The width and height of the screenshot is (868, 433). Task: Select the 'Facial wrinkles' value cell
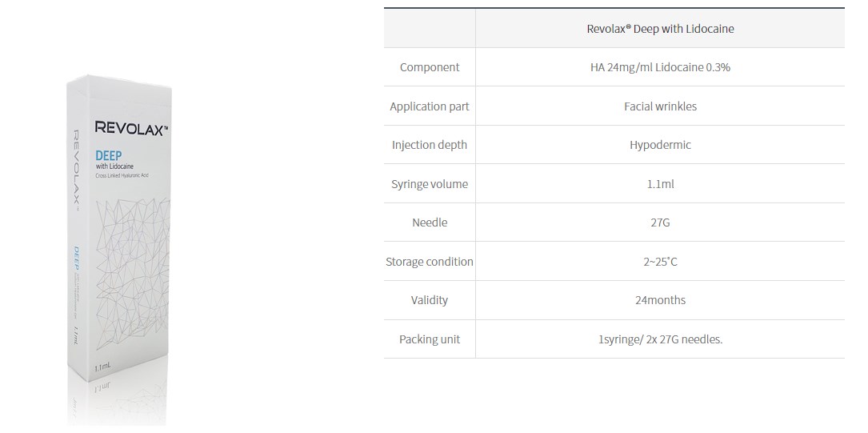tap(659, 106)
